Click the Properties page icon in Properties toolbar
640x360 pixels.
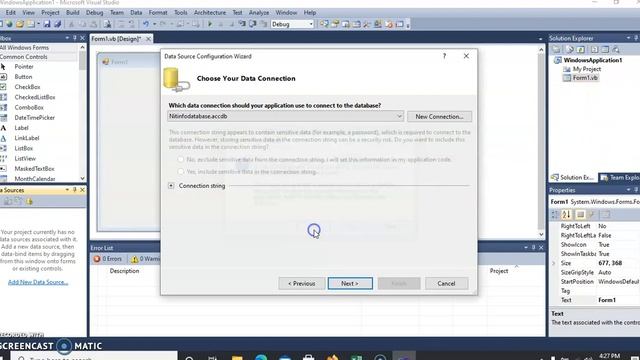tap(580, 214)
